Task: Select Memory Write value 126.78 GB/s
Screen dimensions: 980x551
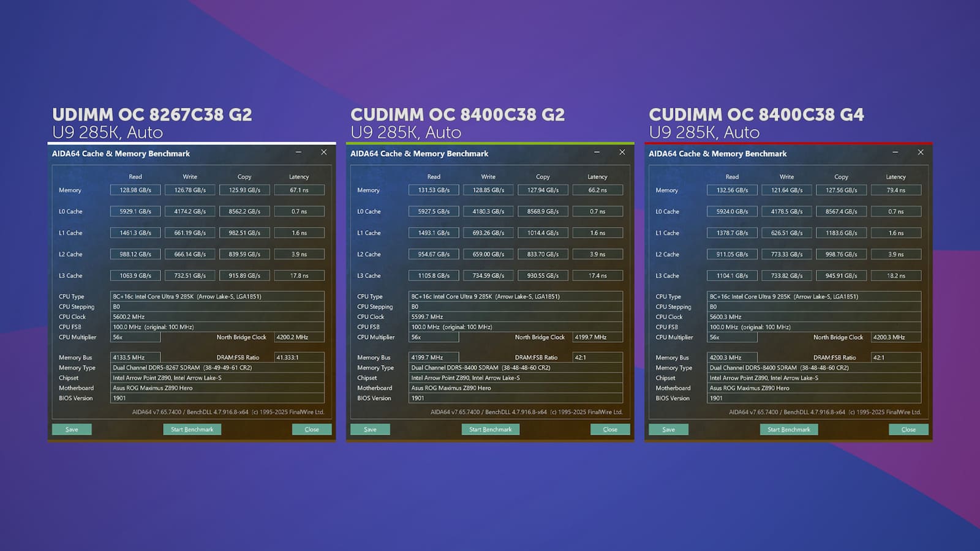Action: (190, 190)
